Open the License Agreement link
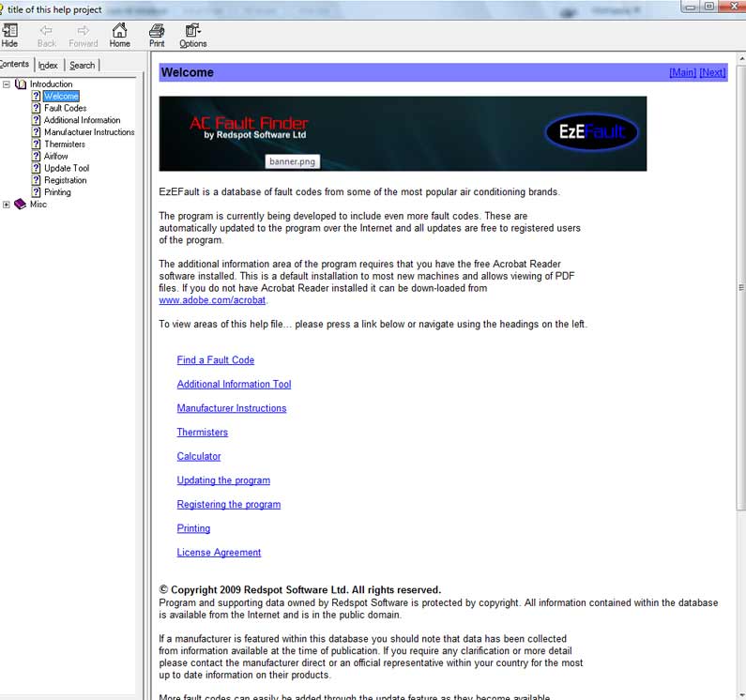The image size is (746, 700). pos(219,553)
